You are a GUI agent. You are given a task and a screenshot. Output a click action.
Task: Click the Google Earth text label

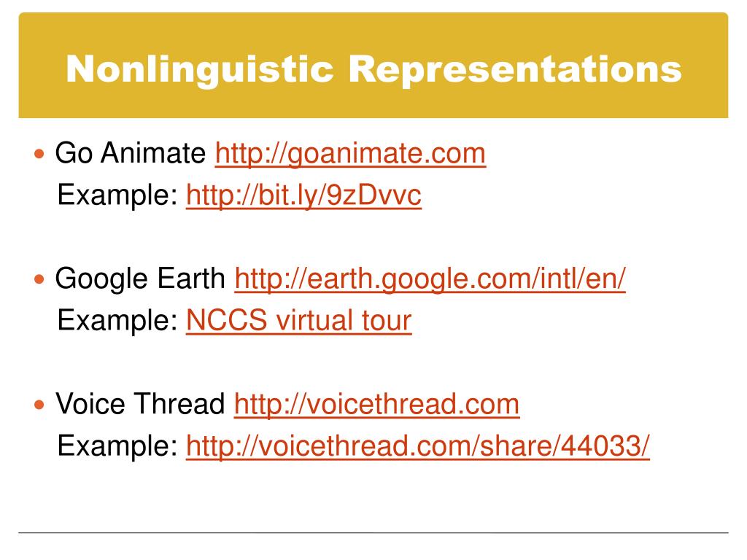point(140,279)
